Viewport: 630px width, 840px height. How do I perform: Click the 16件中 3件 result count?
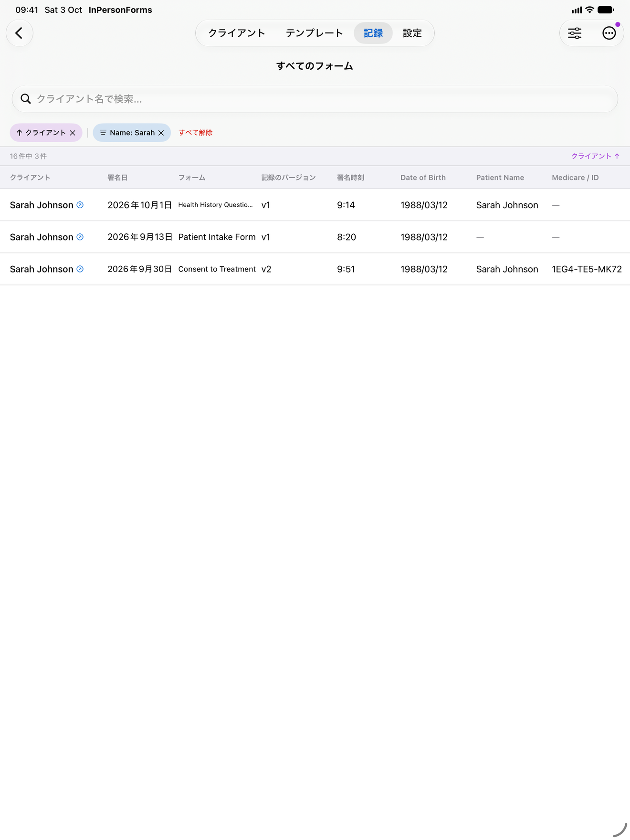(28, 156)
